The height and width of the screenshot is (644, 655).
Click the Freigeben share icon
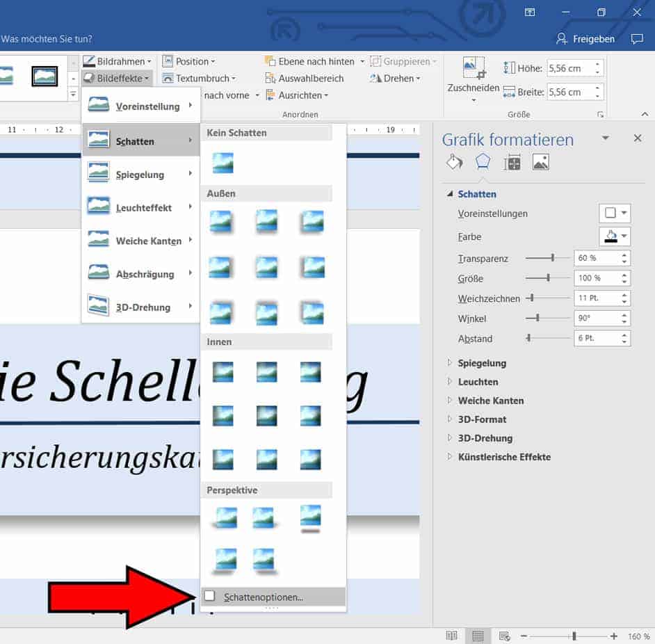click(562, 39)
